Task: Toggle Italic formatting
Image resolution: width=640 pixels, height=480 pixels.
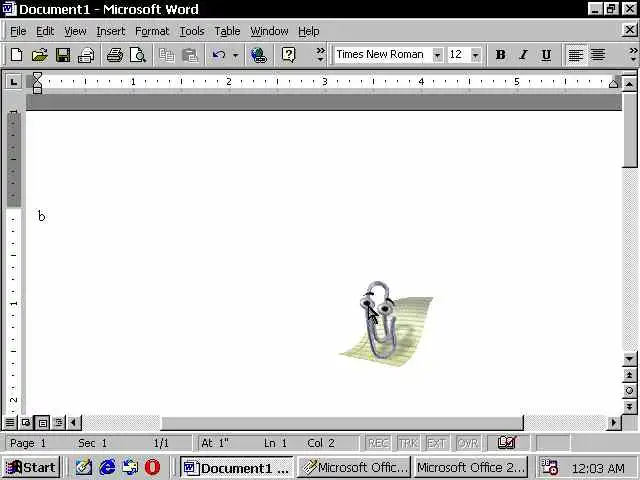Action: point(523,55)
